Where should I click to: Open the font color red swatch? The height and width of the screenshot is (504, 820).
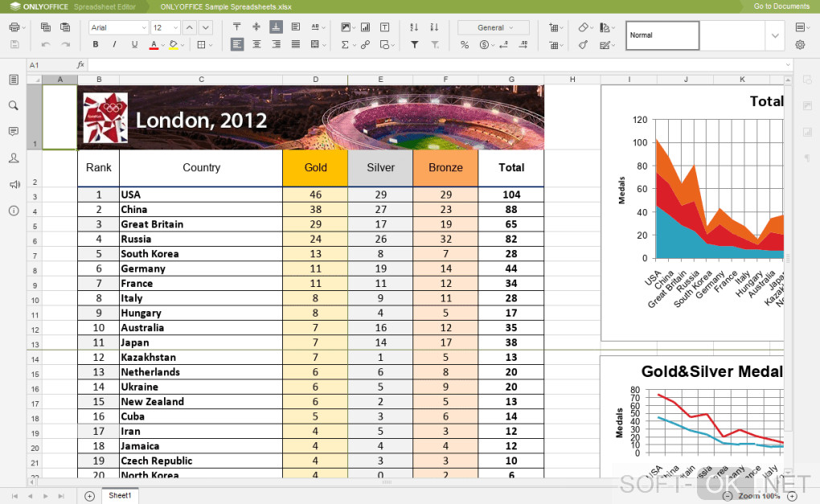point(154,45)
